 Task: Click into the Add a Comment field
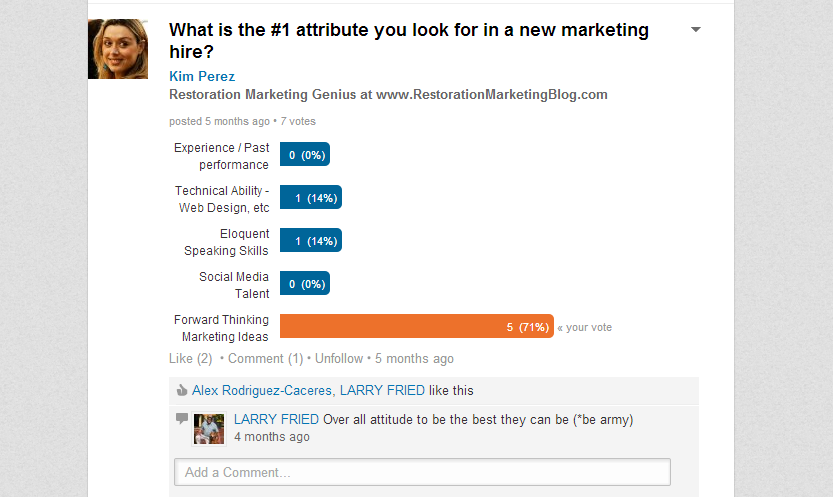(x=422, y=472)
